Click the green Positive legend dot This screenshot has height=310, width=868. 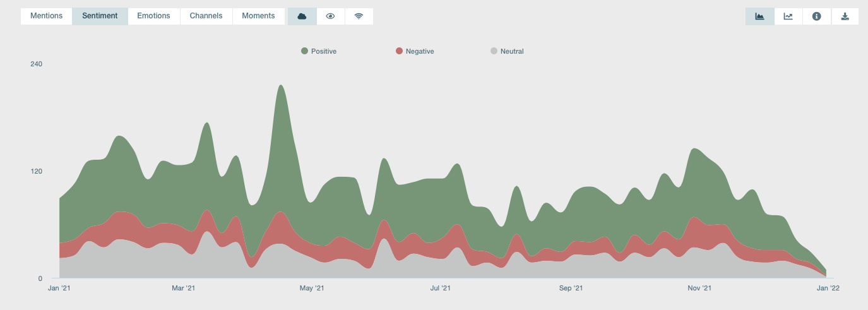[304, 51]
